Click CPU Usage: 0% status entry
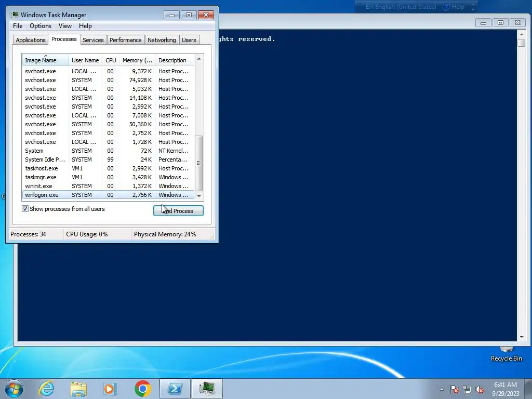This screenshot has height=399, width=532. pyautogui.click(x=87, y=234)
